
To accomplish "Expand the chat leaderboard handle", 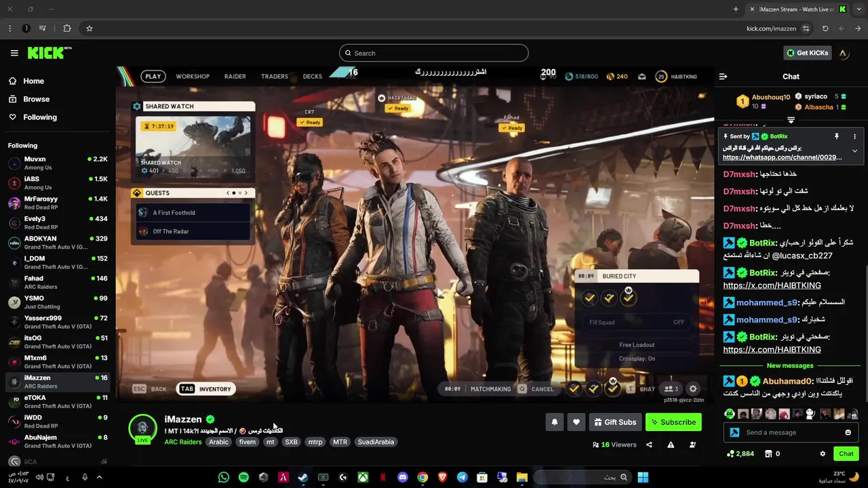I will pyautogui.click(x=791, y=119).
